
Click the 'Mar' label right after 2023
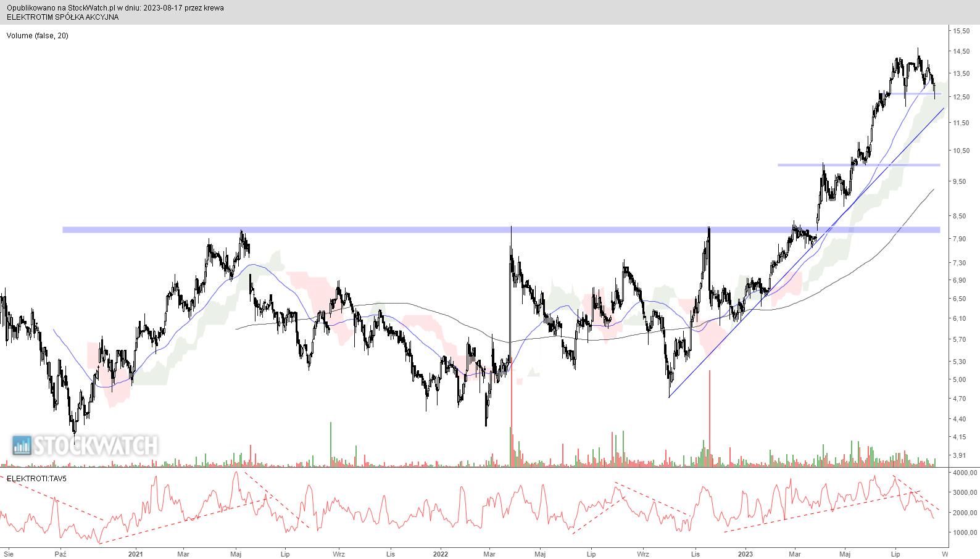[x=795, y=553]
